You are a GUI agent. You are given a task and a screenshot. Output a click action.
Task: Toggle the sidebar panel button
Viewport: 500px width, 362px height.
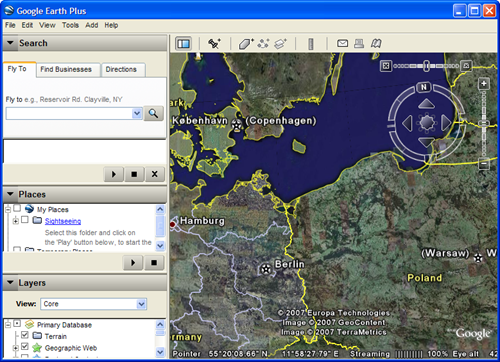tap(183, 43)
